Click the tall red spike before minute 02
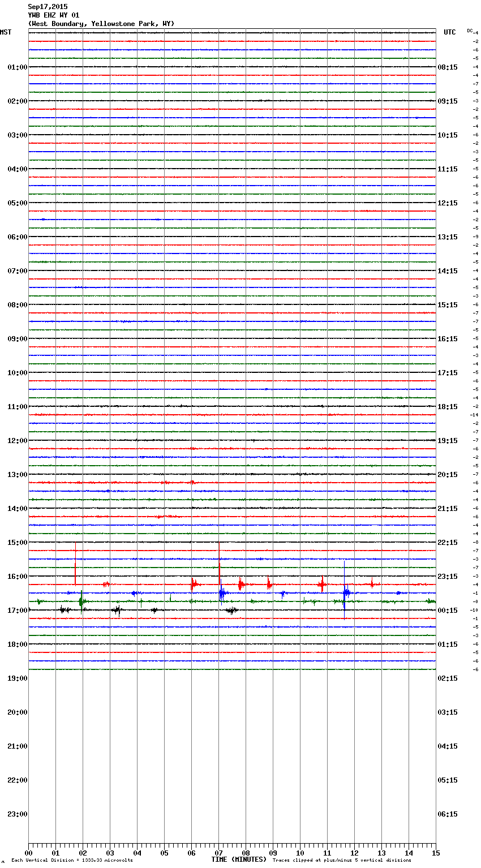Image resolution: width=481 pixels, height=868 pixels. [75, 564]
